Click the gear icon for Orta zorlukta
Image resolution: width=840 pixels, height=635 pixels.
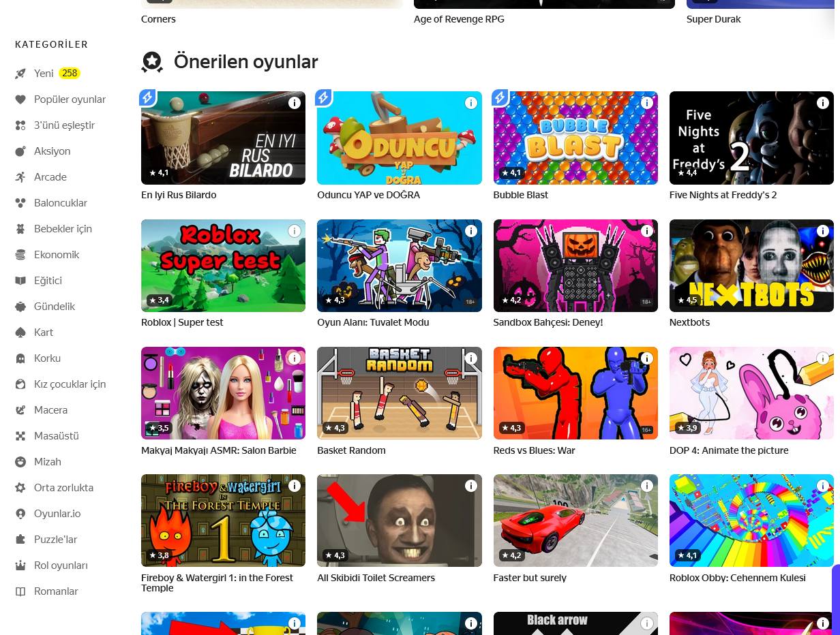[20, 488]
